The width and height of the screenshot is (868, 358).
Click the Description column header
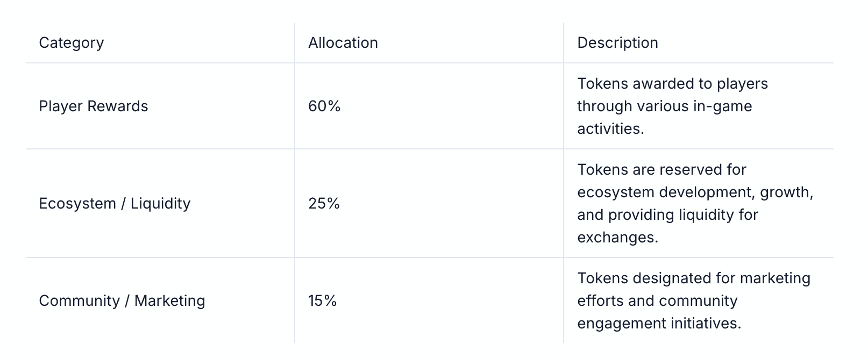pyautogui.click(x=617, y=43)
